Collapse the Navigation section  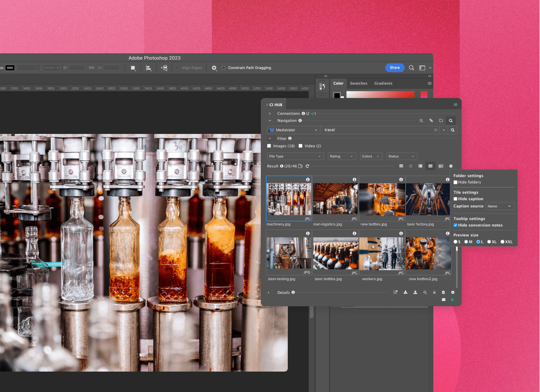click(x=270, y=120)
